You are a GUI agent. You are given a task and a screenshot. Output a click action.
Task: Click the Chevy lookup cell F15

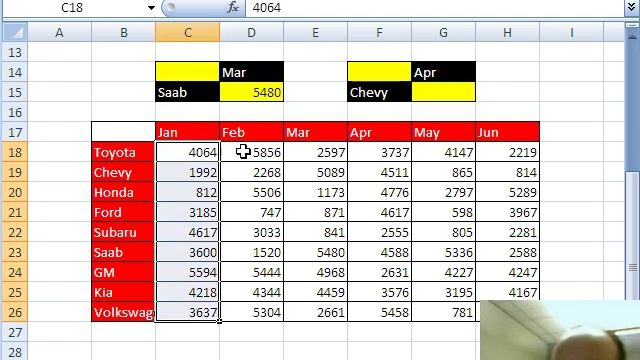tap(380, 92)
